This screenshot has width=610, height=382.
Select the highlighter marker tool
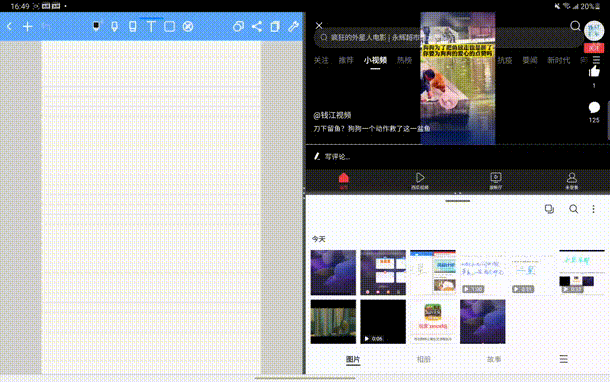point(114,26)
